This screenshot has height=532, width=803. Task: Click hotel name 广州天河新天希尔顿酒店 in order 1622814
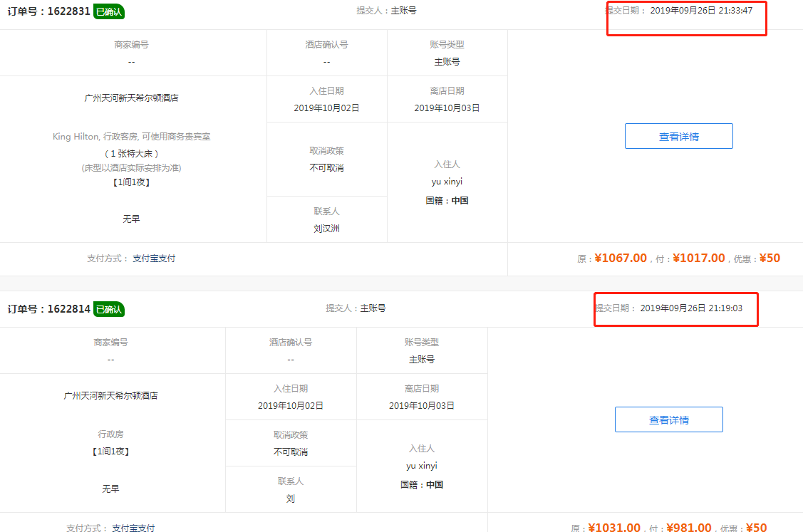(110, 396)
